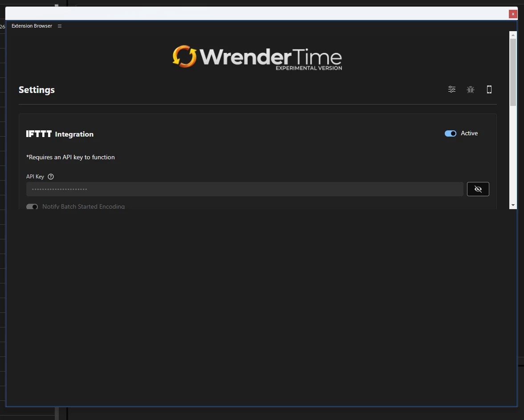Screen dimensions: 524x420
Task: Open the sliders settings icon
Action: pos(451,89)
